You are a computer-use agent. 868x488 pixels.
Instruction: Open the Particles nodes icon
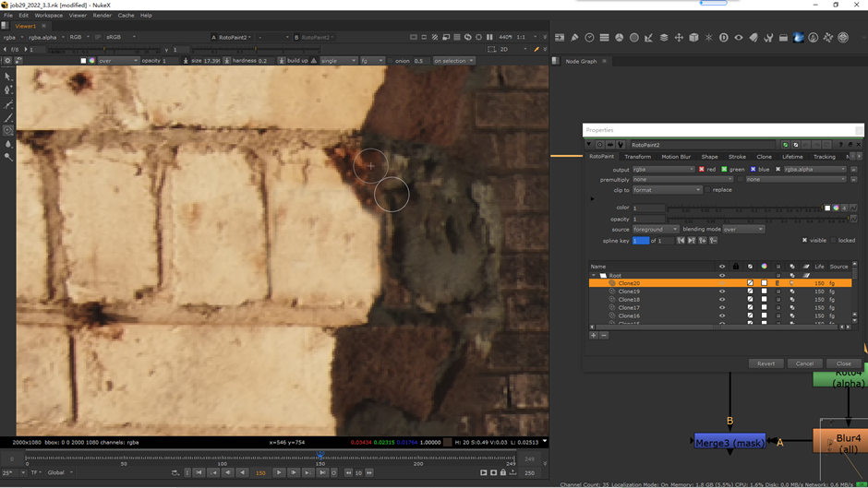[708, 38]
